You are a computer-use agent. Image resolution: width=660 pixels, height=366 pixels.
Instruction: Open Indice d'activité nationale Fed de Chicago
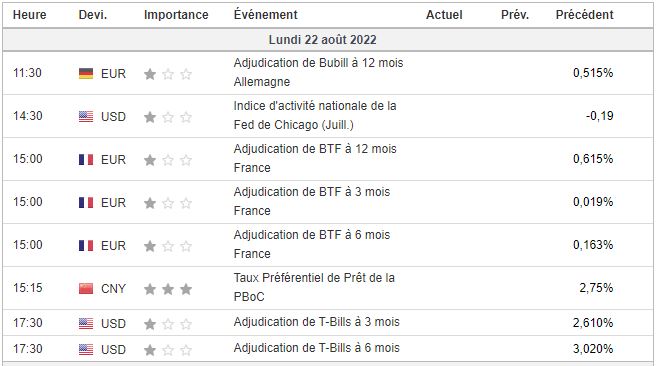point(315,115)
